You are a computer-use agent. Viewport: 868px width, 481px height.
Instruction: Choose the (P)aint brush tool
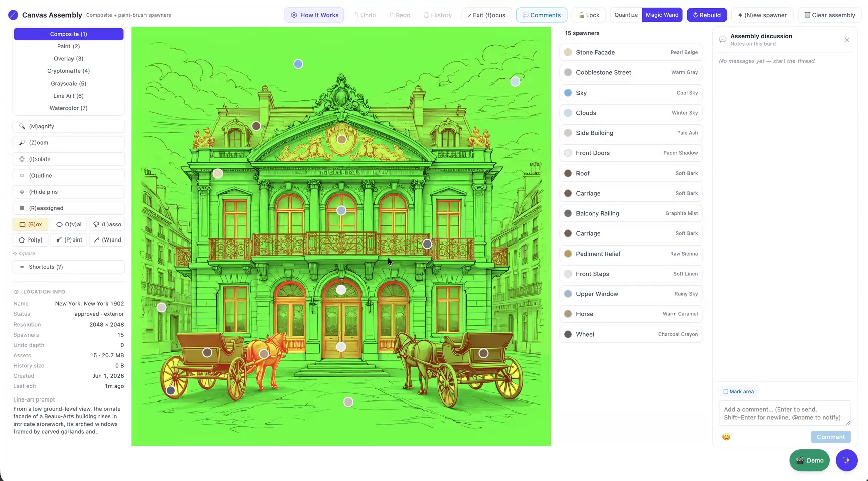pos(69,240)
